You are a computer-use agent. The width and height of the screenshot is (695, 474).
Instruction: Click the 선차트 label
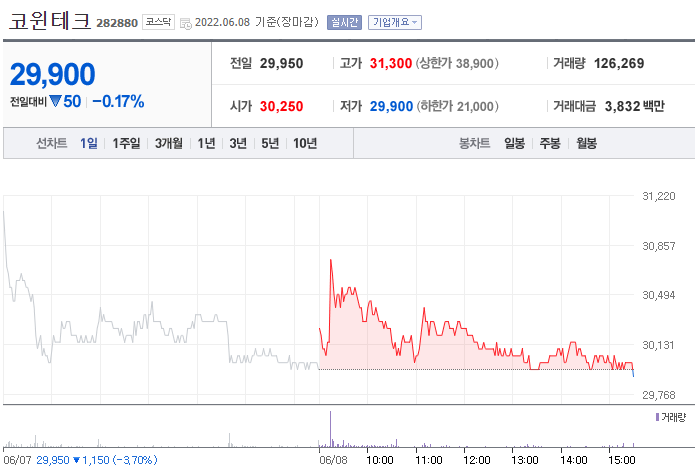click(51, 143)
